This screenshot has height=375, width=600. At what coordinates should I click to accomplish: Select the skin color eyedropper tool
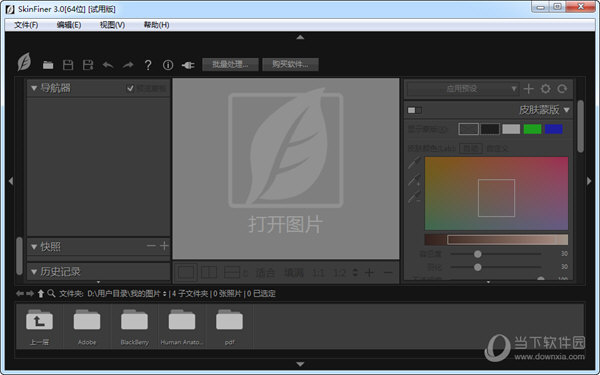point(414,162)
